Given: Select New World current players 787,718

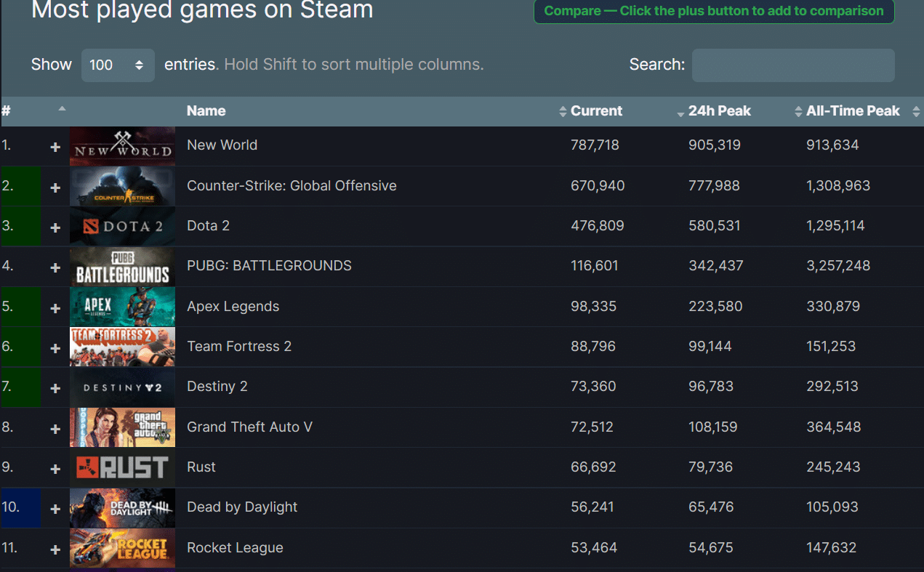Looking at the screenshot, I should [595, 145].
